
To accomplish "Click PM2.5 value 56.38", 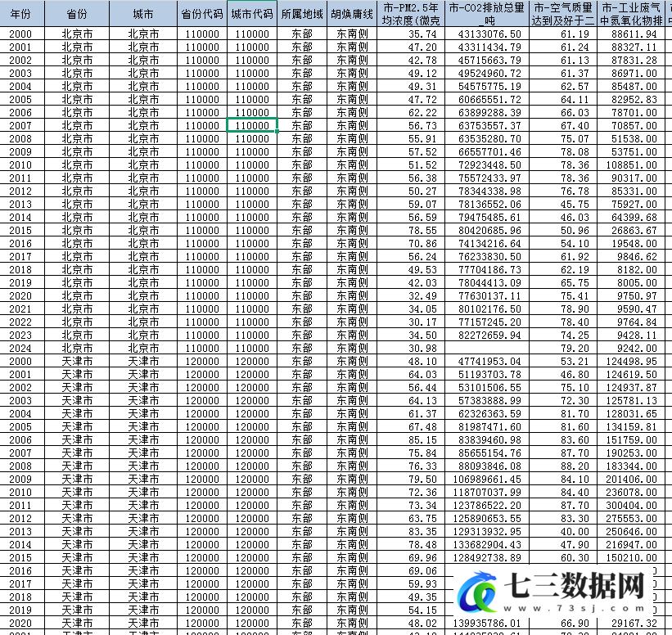I will 411,178.
